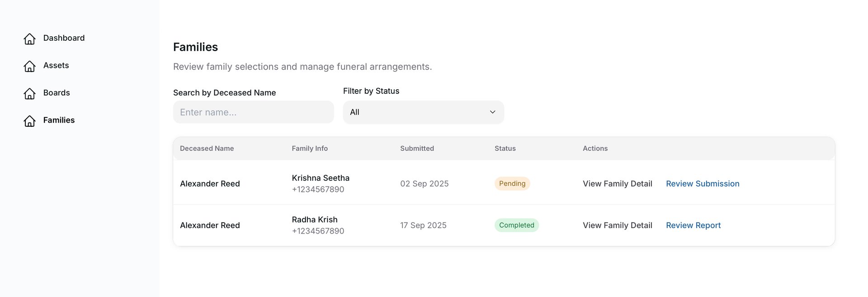868x297 pixels.
Task: View Family Detail for Radha Krish
Action: click(617, 225)
